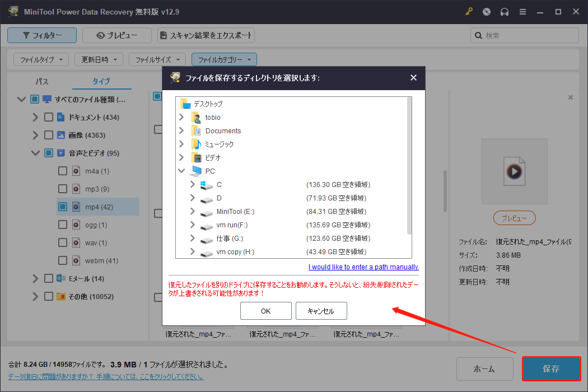The height and width of the screenshot is (392, 588).
Task: Check the ogg (1) checkbox
Action: (63, 225)
